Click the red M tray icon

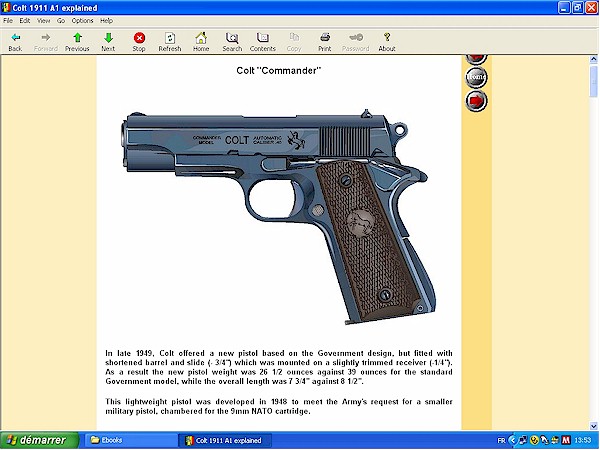tap(566, 440)
